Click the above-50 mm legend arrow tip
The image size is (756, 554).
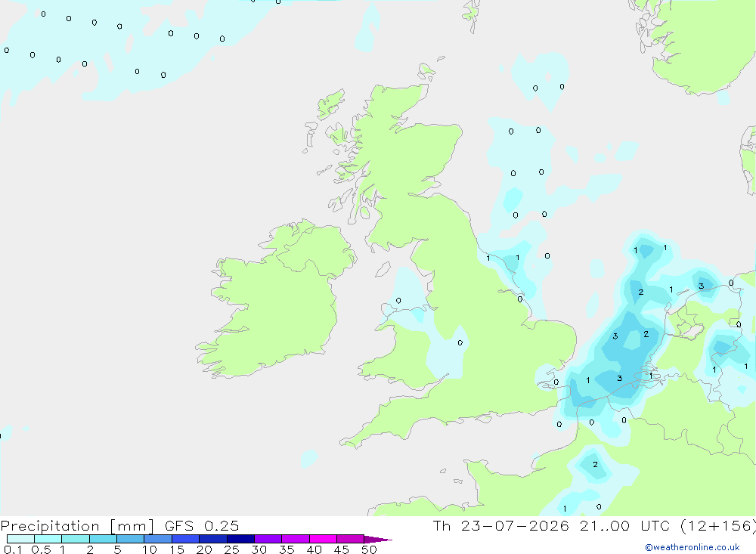tap(378, 540)
